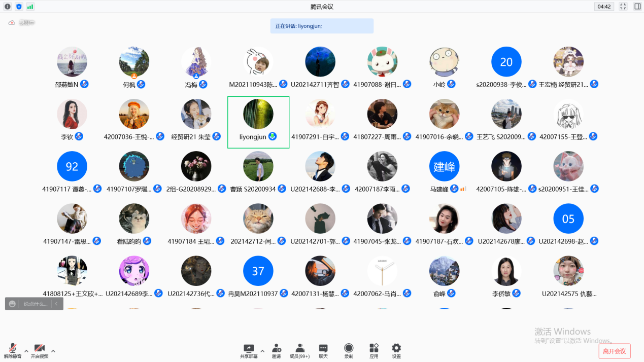Click the blue security shield icon
644x362 pixels.
pyautogui.click(x=19, y=7)
